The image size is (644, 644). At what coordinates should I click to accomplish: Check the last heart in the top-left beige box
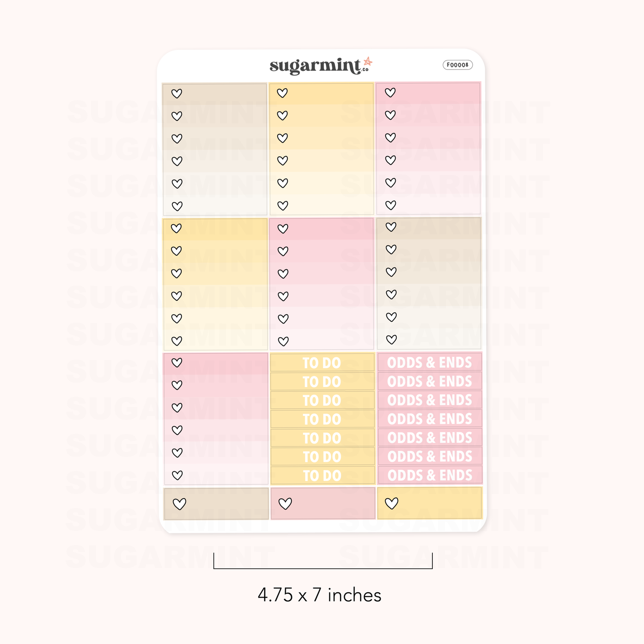point(177,206)
